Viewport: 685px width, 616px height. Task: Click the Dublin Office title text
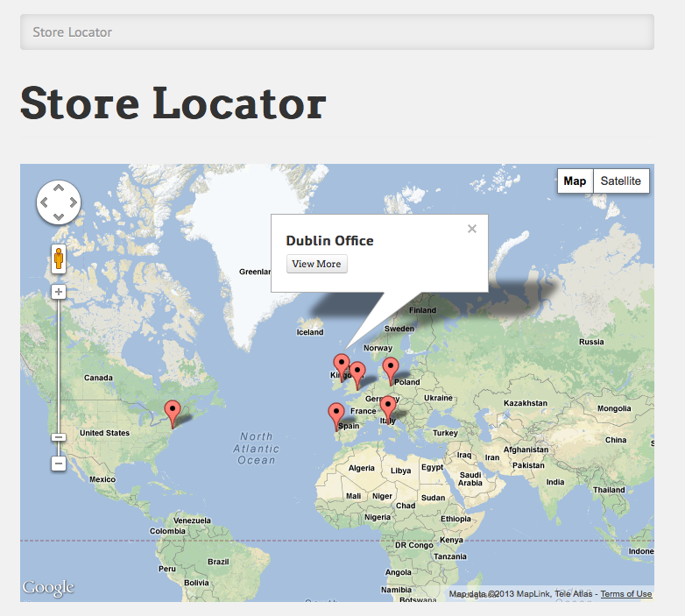(330, 241)
